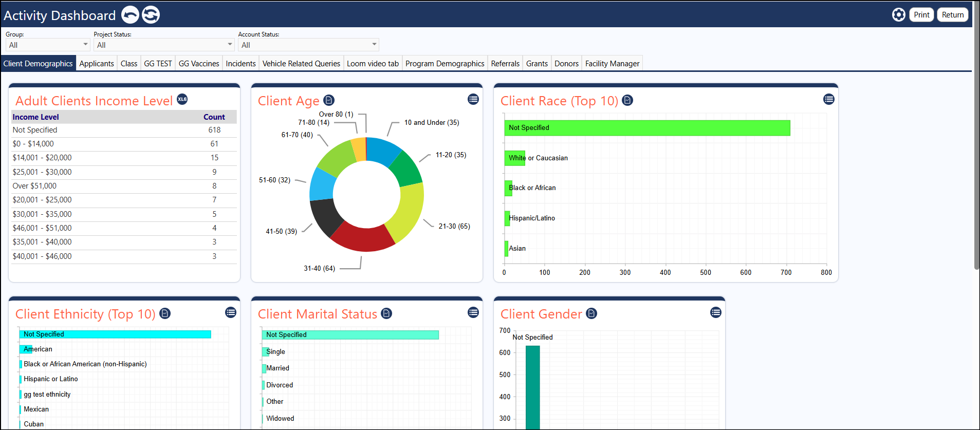Image resolution: width=980 pixels, height=430 pixels.
Task: Click the export icon beside Client Marital Status
Action: coord(386,313)
